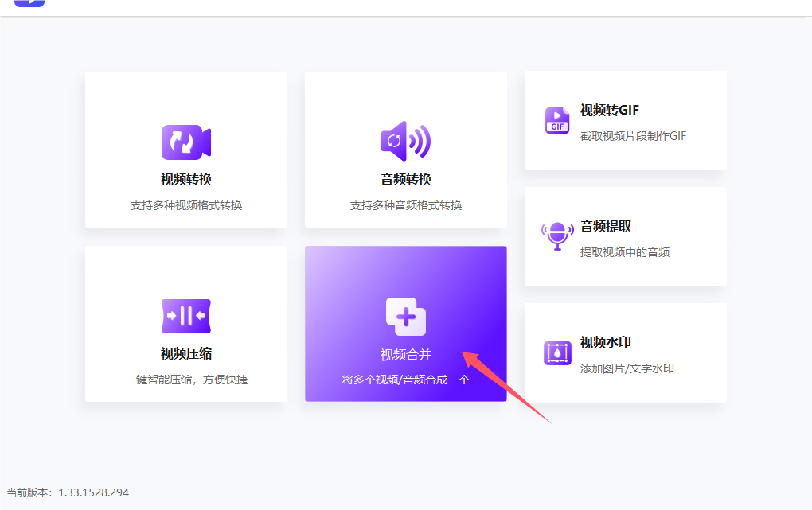This screenshot has height=510, width=812.
Task: Click the 视频转GIF file icon
Action: pos(557,120)
